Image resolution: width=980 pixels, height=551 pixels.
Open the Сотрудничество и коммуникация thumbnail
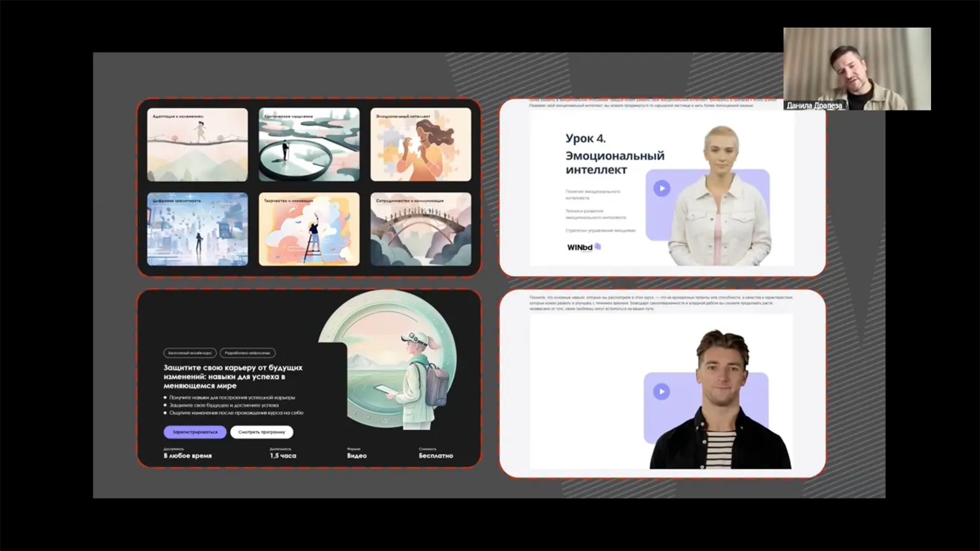(x=421, y=229)
